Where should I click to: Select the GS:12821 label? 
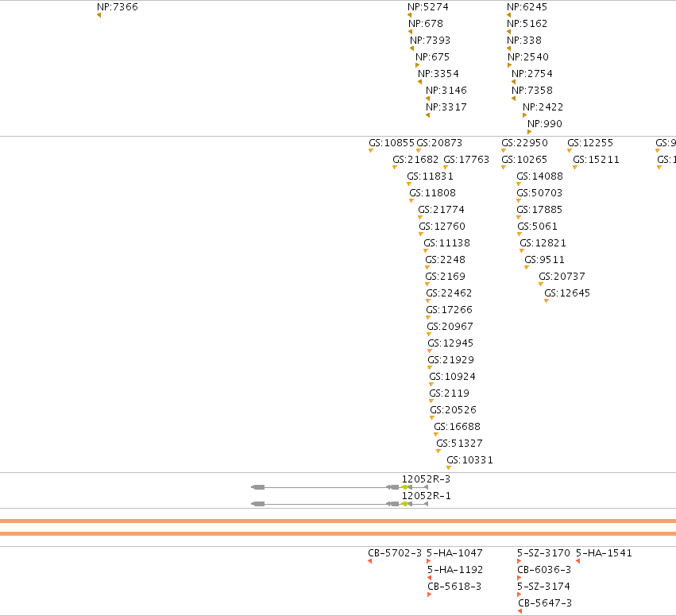[x=543, y=243]
